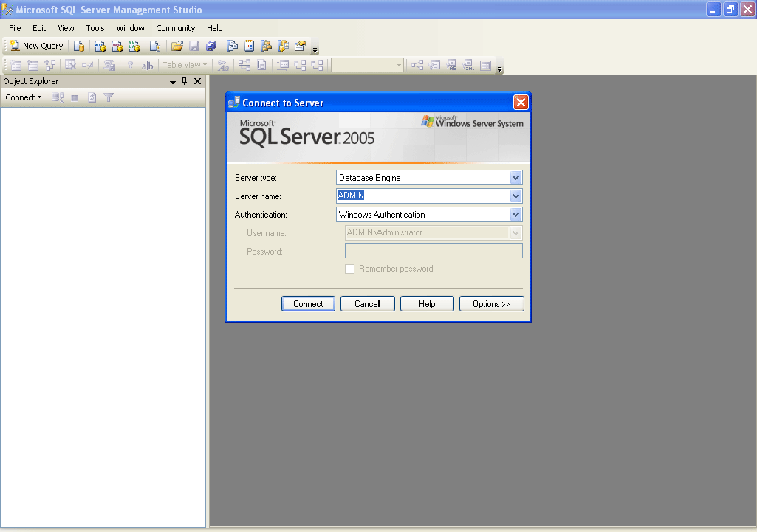The width and height of the screenshot is (757, 532).
Task: Open the Window menu
Action: click(130, 28)
